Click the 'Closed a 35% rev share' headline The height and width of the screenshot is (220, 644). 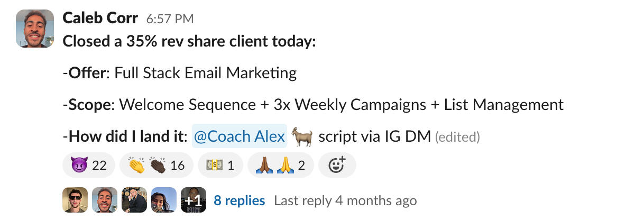click(x=189, y=41)
